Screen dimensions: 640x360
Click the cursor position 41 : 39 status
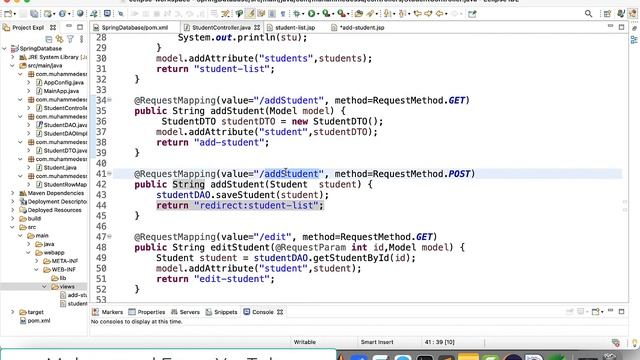[439, 342]
